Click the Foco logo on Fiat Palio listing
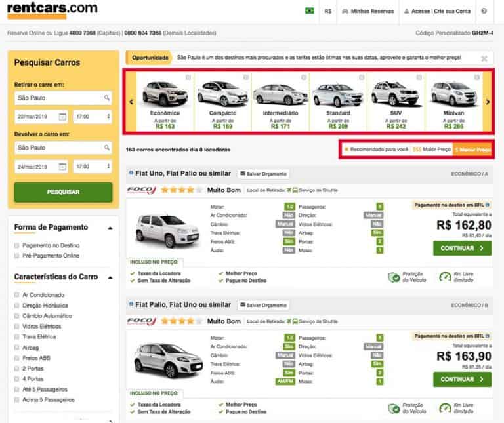The height and width of the screenshot is (423, 504). (x=142, y=321)
